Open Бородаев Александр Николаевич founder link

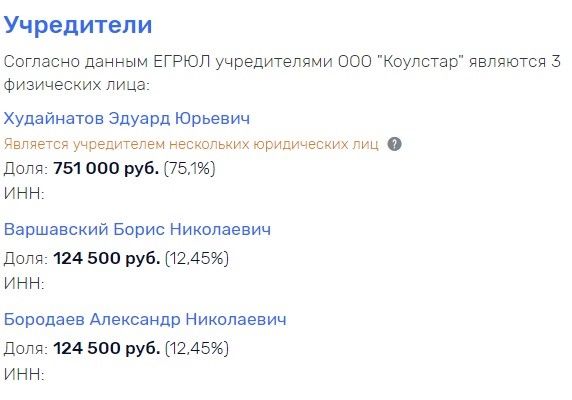pyautogui.click(x=145, y=319)
